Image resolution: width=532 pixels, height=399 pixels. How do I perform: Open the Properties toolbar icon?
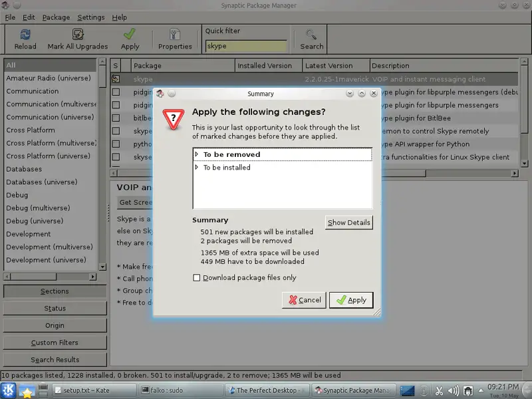click(x=175, y=35)
